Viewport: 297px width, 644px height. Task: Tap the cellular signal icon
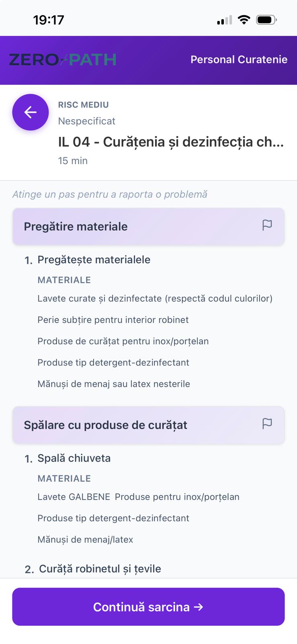pyautogui.click(x=224, y=19)
